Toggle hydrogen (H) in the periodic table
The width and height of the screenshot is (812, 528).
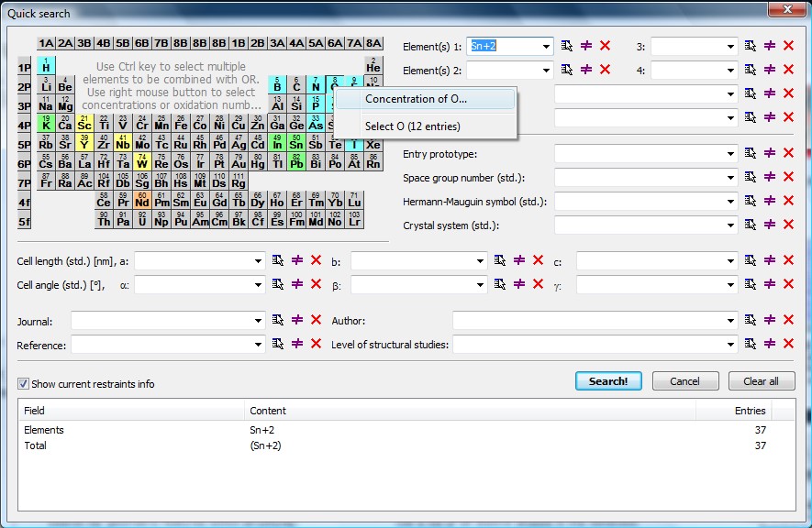[46, 65]
